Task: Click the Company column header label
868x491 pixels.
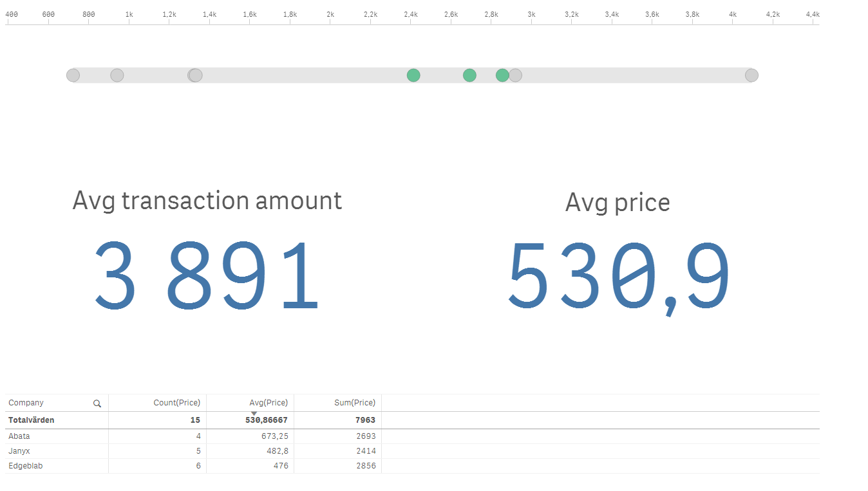Action: pyautogui.click(x=26, y=403)
